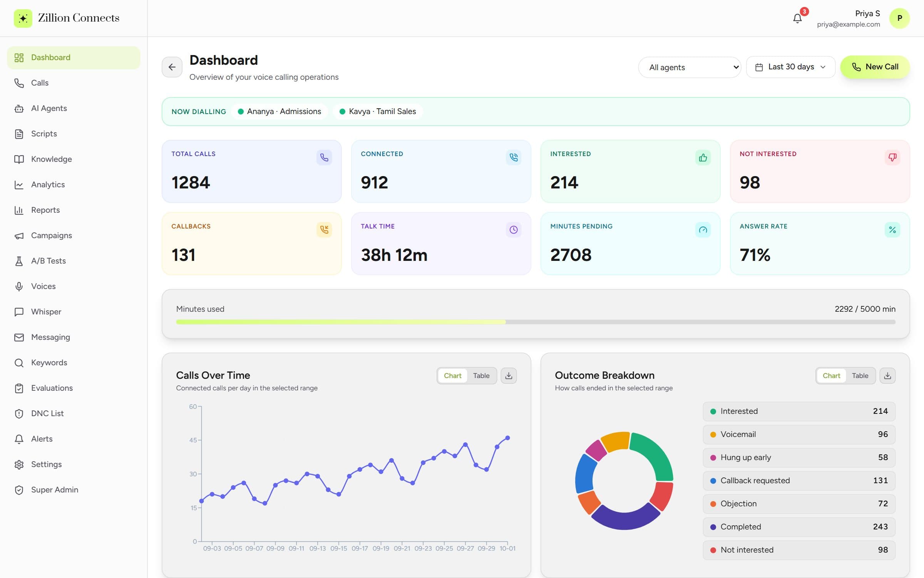This screenshot has width=924, height=578.
Task: Select the Voicemail 96 legend row
Action: (x=799, y=434)
